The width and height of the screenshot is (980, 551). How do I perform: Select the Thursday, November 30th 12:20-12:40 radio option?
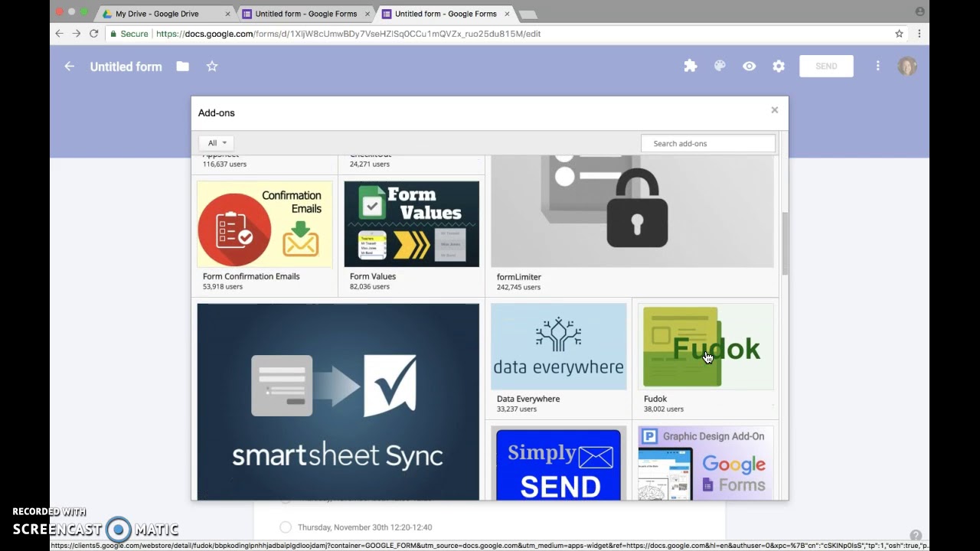click(286, 527)
